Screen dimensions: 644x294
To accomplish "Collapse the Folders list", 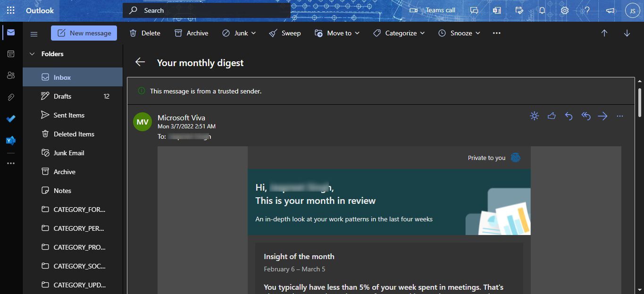I will click(33, 54).
